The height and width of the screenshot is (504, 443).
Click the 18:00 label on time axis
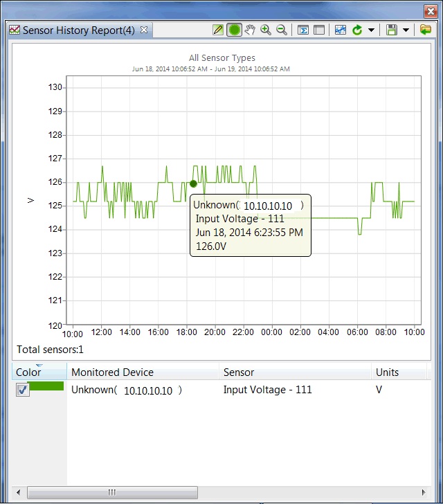pyautogui.click(x=186, y=332)
